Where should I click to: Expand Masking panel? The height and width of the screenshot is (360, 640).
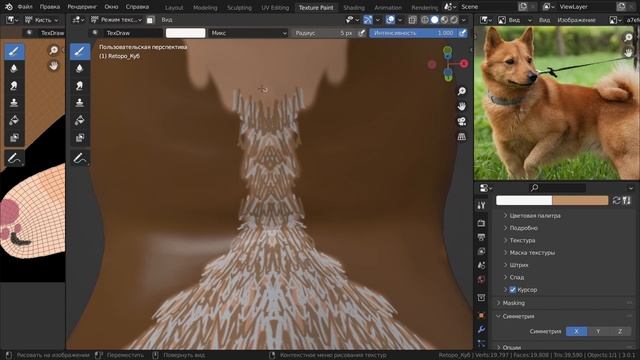pyautogui.click(x=513, y=303)
